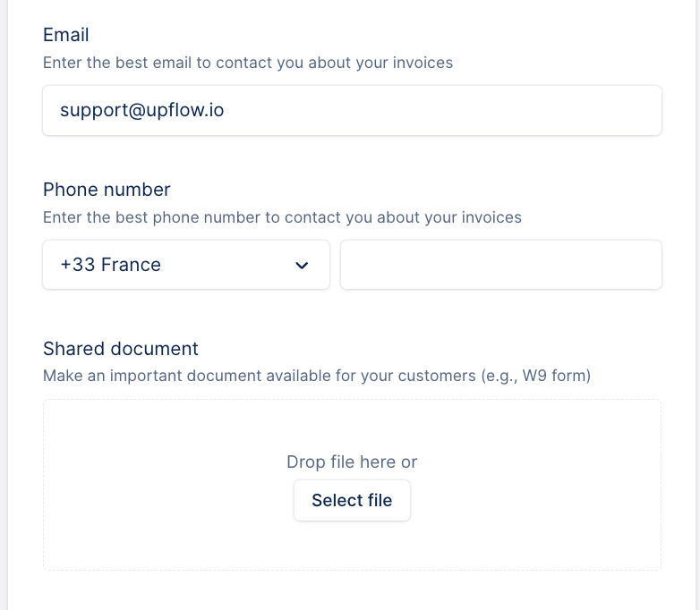Click the support@upflow.io email text
This screenshot has width=700, height=610.
[141, 111]
